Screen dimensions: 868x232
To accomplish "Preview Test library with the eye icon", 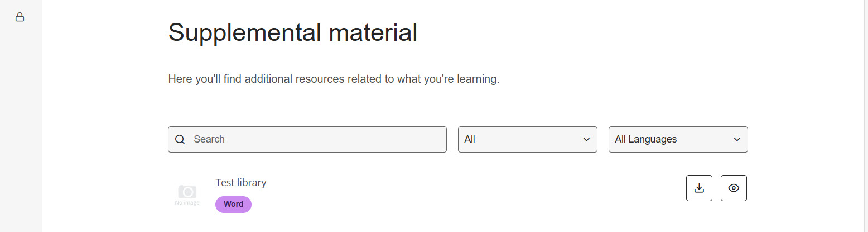I will pos(734,188).
